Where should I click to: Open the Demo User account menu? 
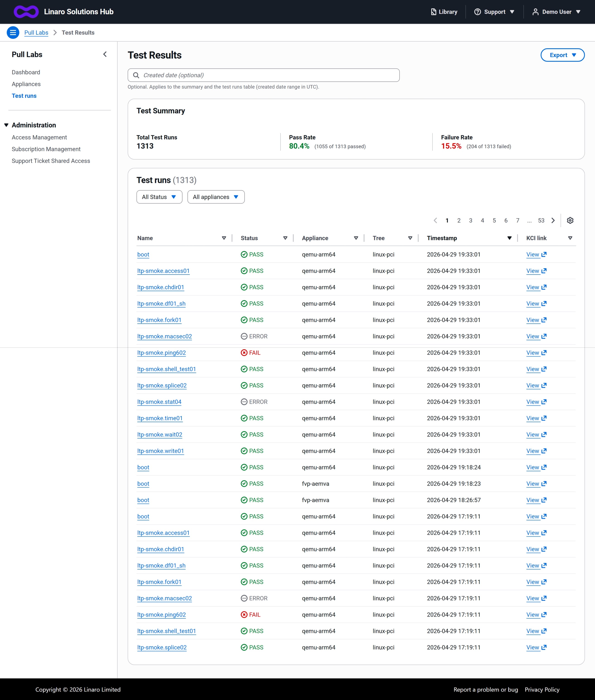[556, 12]
